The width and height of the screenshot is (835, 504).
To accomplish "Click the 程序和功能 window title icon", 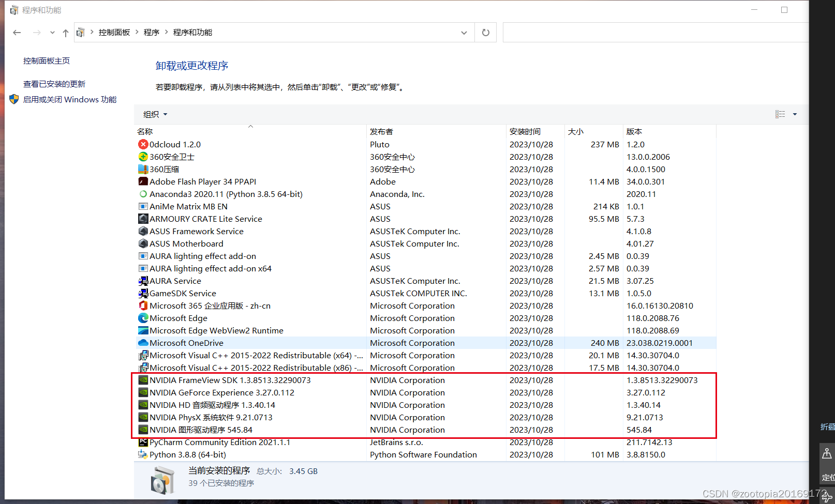I will pyautogui.click(x=14, y=10).
